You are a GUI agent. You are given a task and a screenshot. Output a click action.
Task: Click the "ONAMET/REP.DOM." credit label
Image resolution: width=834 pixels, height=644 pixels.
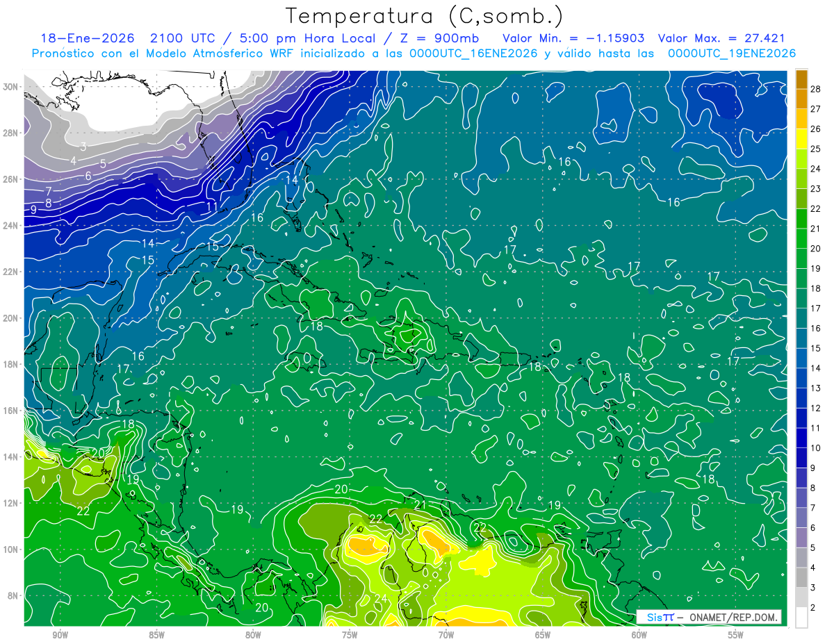734,617
